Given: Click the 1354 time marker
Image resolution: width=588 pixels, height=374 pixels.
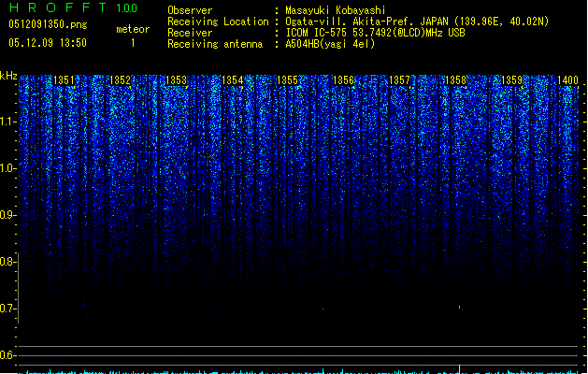Looking at the screenshot, I should 232,79.
